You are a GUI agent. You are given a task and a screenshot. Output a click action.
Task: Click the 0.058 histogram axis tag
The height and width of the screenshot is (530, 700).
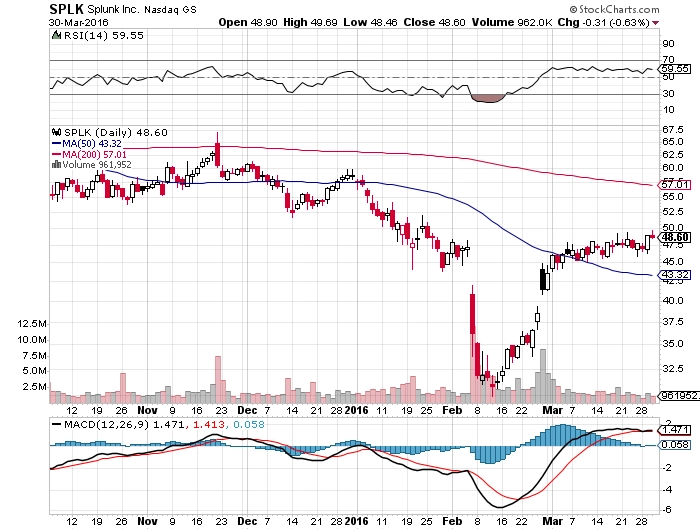(x=675, y=445)
